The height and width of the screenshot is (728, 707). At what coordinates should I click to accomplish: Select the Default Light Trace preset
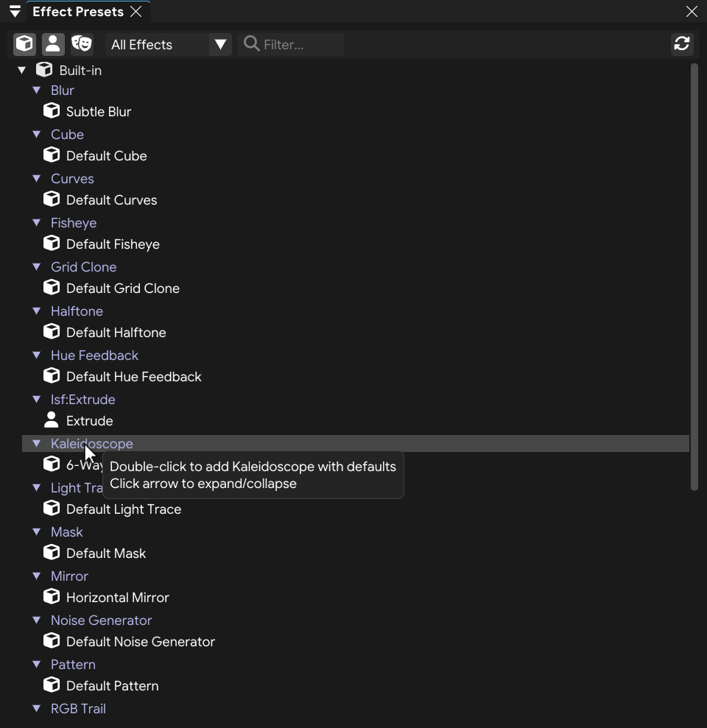tap(124, 509)
